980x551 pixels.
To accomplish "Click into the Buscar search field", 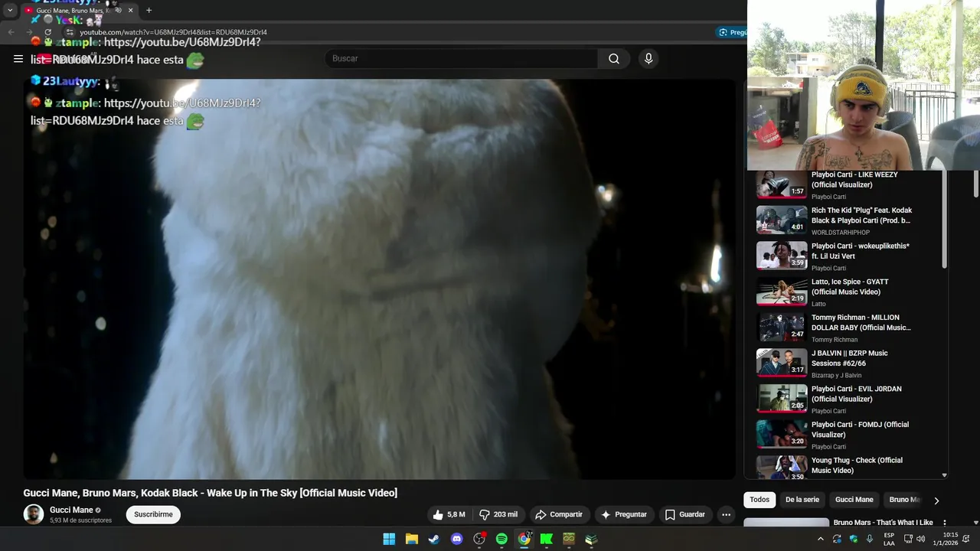I will point(462,59).
